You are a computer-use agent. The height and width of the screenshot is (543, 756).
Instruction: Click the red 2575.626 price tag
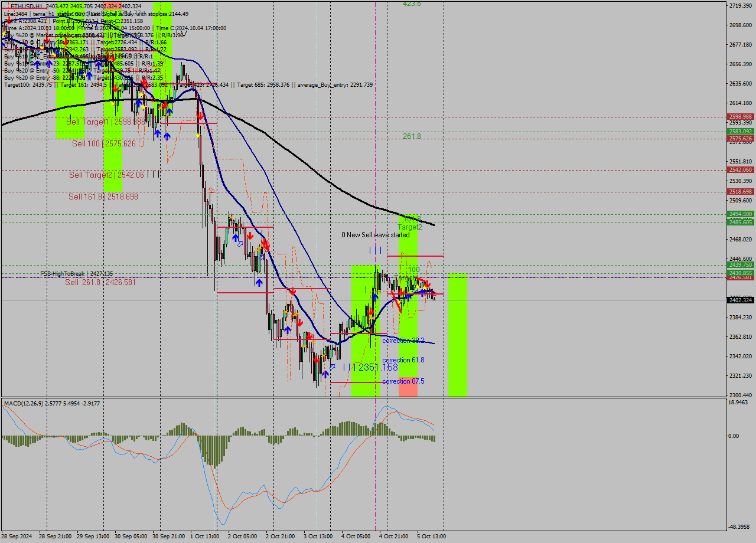click(x=741, y=139)
